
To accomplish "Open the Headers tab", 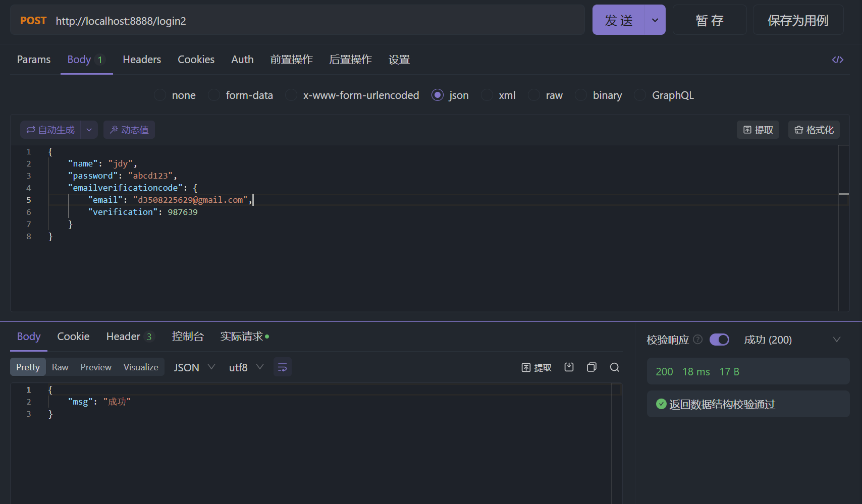I will (x=142, y=60).
